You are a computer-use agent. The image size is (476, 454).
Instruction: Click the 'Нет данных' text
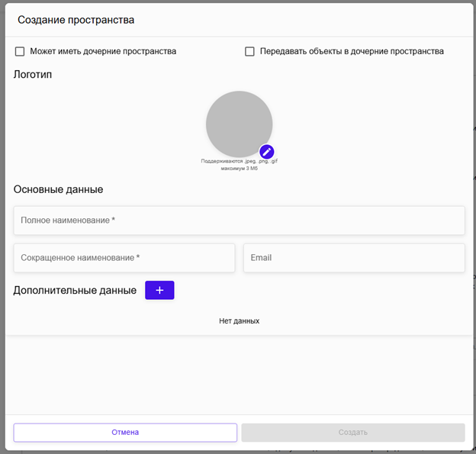[x=240, y=321]
